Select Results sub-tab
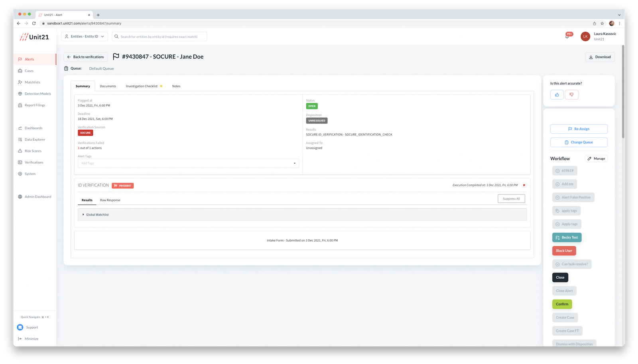Screen dimensions: 638x364 (87, 200)
